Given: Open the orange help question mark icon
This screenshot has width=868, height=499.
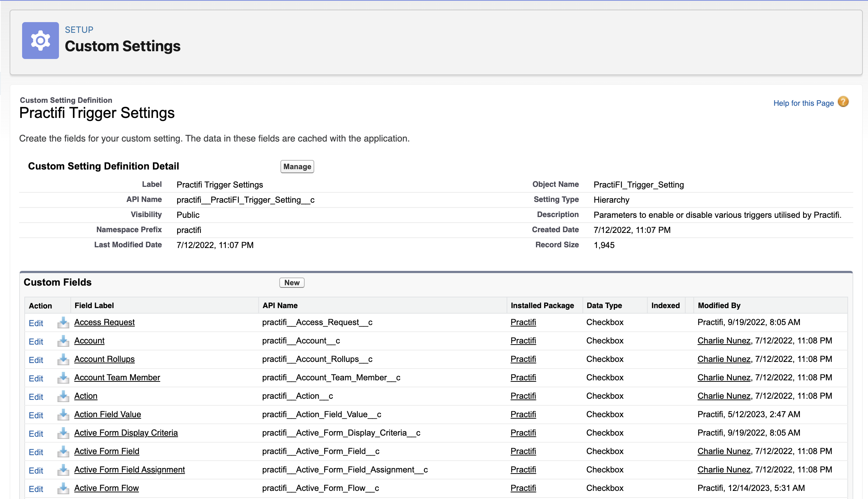Looking at the screenshot, I should click(x=843, y=102).
